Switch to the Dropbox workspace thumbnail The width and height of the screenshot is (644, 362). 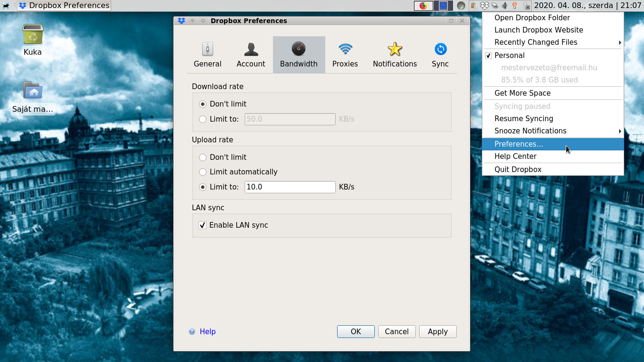pos(443,6)
